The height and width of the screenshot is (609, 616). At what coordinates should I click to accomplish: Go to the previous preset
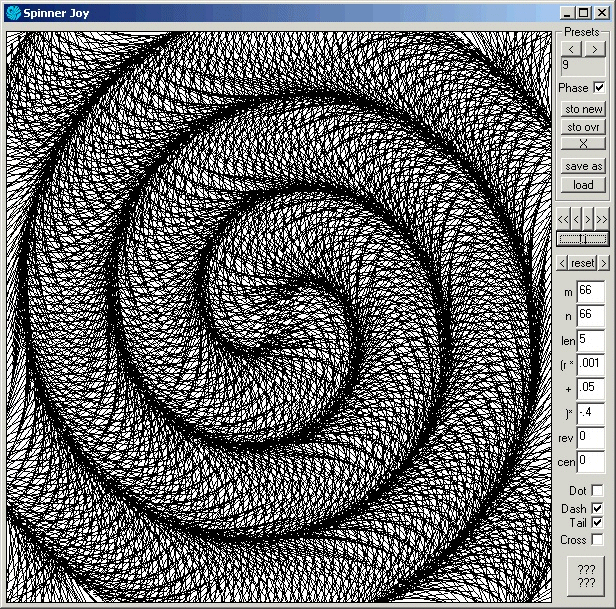pos(572,48)
